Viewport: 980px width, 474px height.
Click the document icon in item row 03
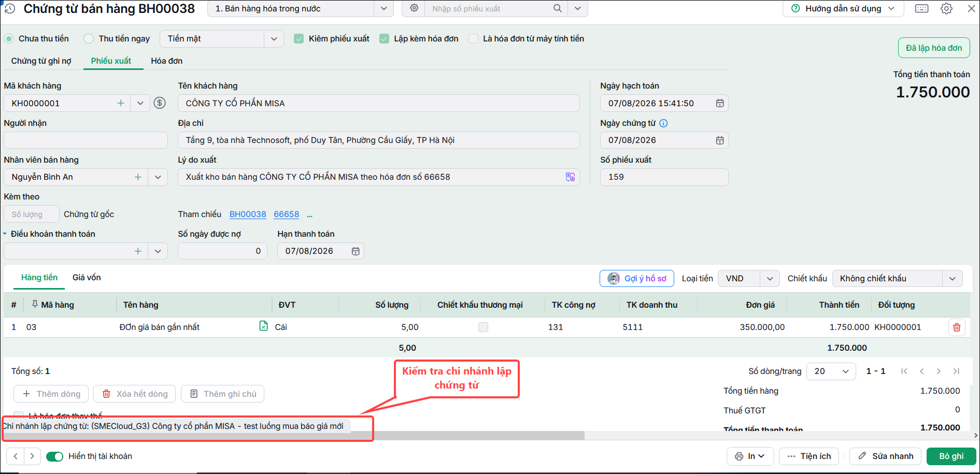(x=264, y=326)
